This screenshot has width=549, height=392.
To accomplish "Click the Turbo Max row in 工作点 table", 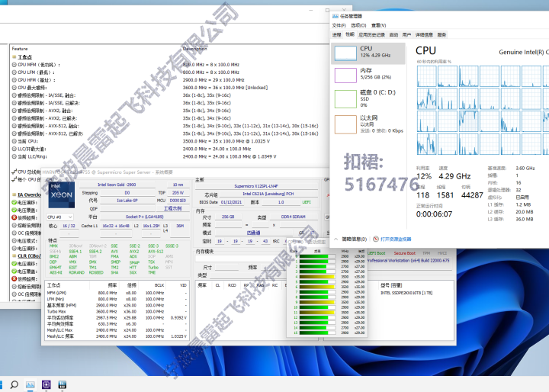I will (117, 311).
